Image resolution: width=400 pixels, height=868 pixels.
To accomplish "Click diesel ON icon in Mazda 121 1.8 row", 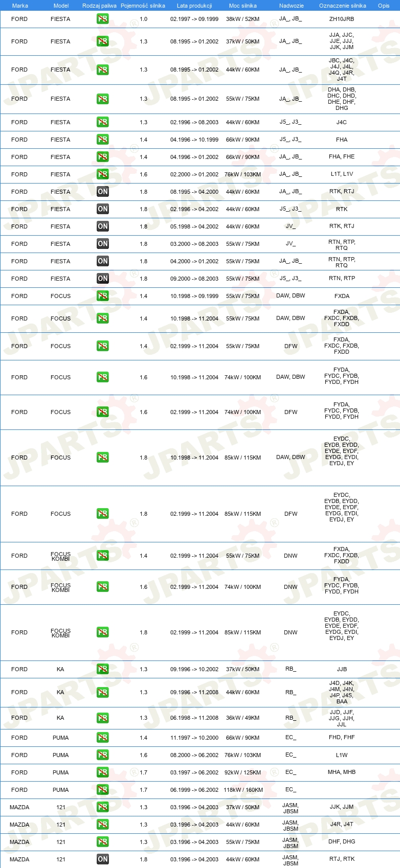I will click(103, 859).
